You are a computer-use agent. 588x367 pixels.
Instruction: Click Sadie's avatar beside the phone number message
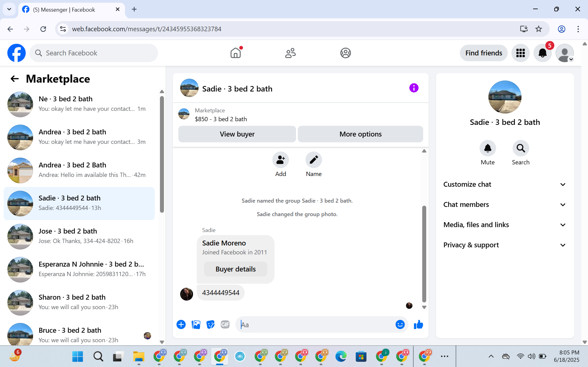[186, 294]
